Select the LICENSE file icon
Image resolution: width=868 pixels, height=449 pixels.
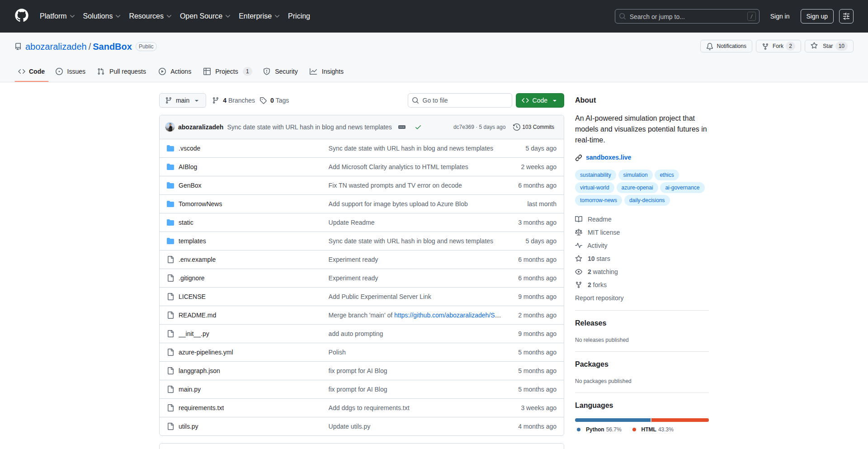click(x=170, y=297)
